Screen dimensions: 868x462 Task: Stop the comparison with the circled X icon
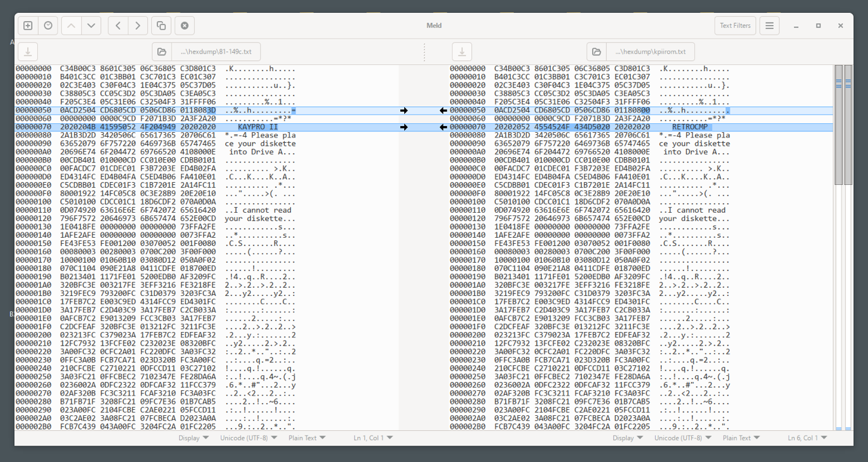point(184,26)
